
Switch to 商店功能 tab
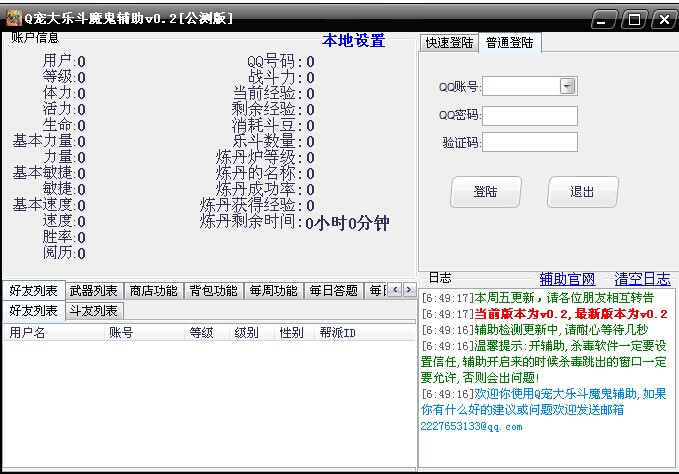point(154,291)
